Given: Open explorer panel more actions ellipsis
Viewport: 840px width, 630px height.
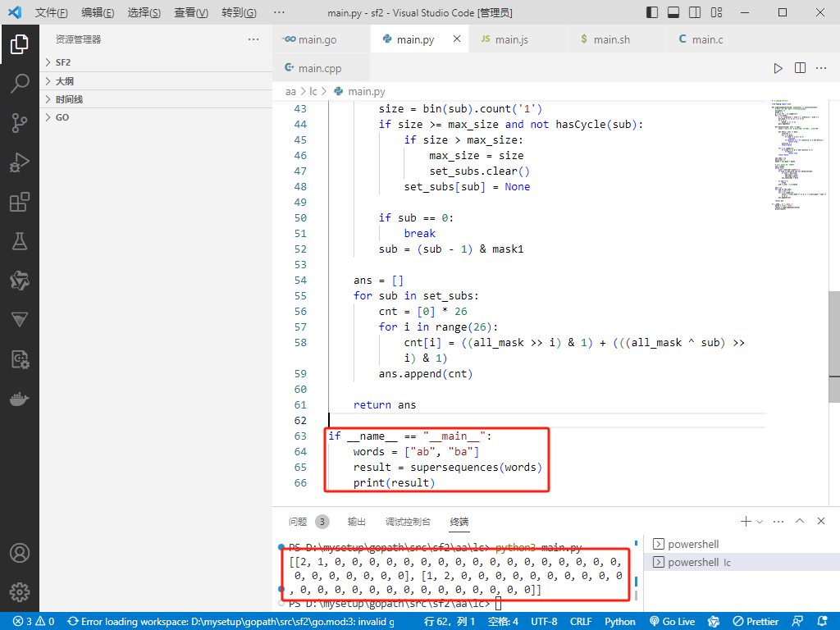Looking at the screenshot, I should (253, 39).
